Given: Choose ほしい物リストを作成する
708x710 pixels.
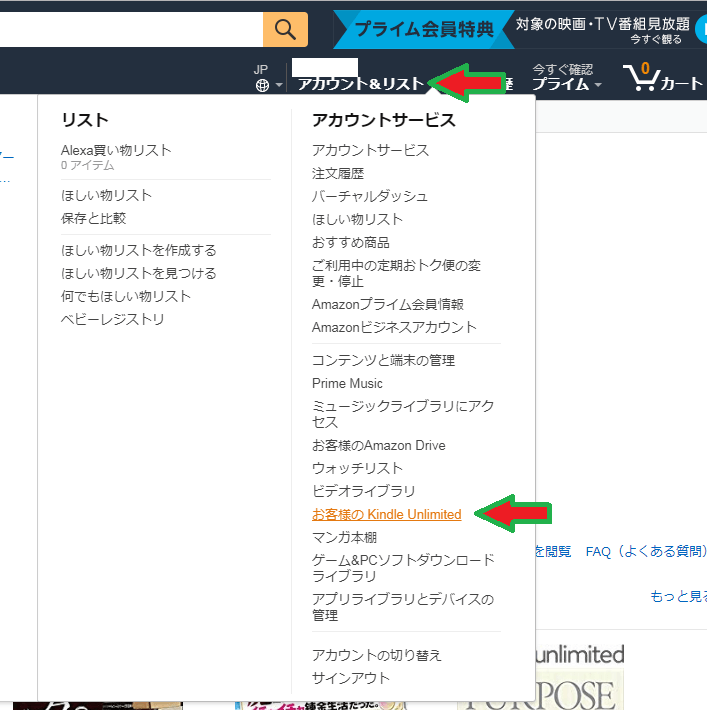Looking at the screenshot, I should 139,250.
